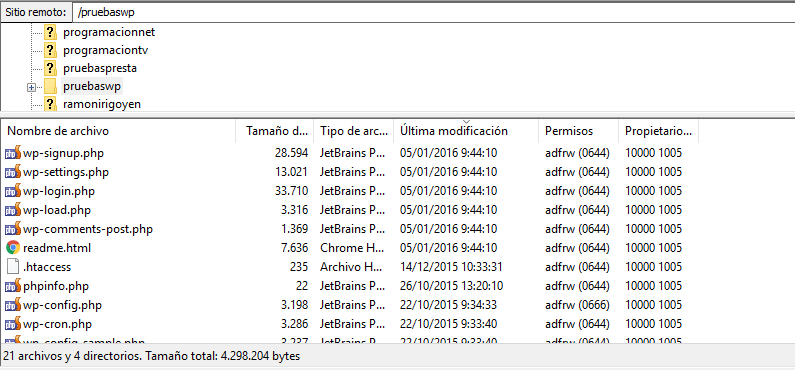The image size is (795, 370).
Task: Click the Sitio remoto path input field
Action: tap(433, 12)
